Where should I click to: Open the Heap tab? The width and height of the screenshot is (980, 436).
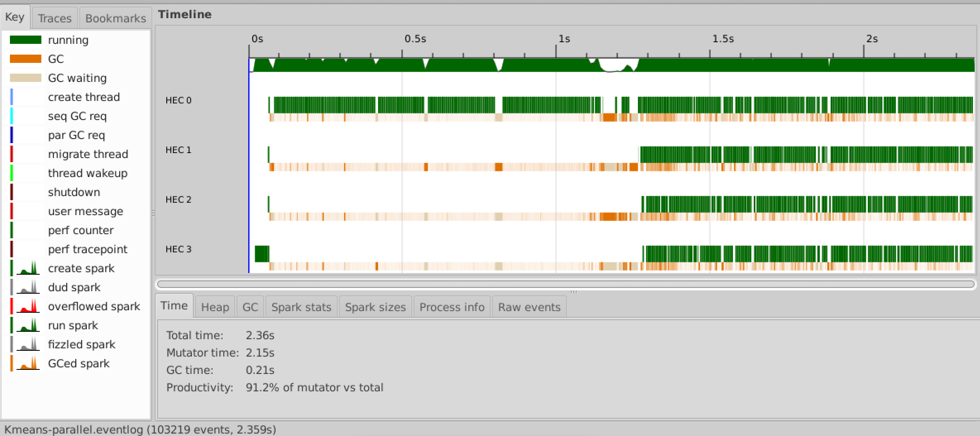215,307
